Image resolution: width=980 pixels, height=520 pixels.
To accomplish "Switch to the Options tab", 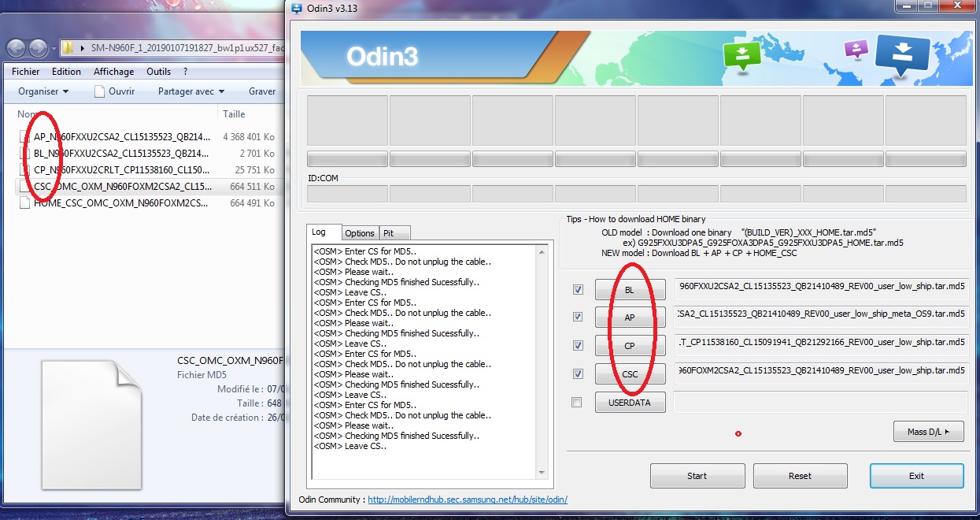I will 360,233.
